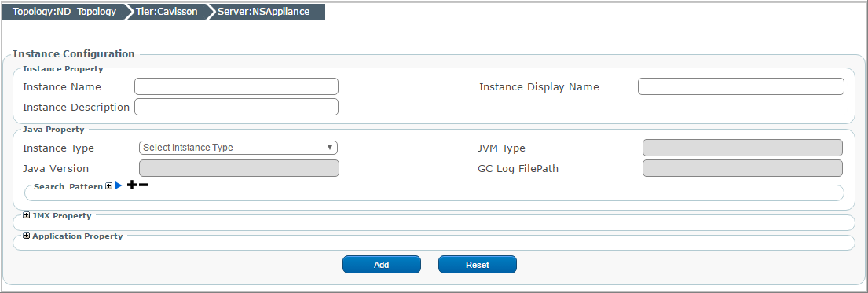The width and height of the screenshot is (868, 293).
Task: Focus the Instance Name text field
Action: 236,86
